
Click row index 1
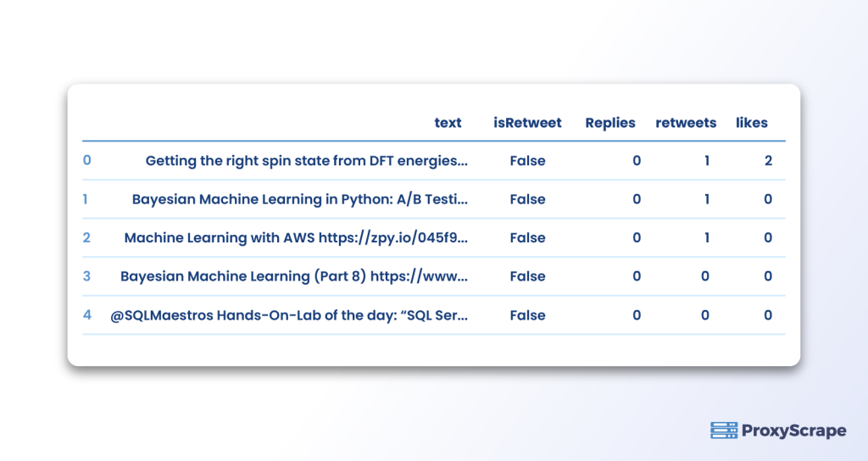coord(86,198)
